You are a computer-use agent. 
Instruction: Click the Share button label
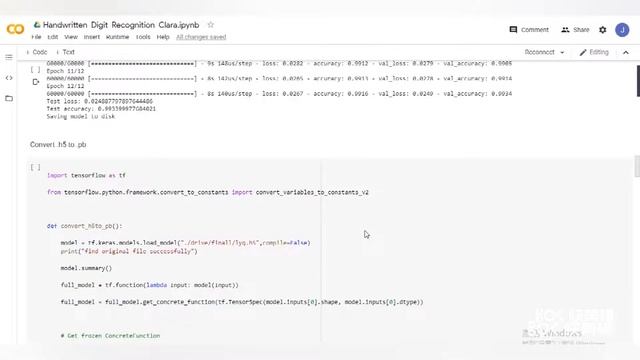click(x=581, y=29)
